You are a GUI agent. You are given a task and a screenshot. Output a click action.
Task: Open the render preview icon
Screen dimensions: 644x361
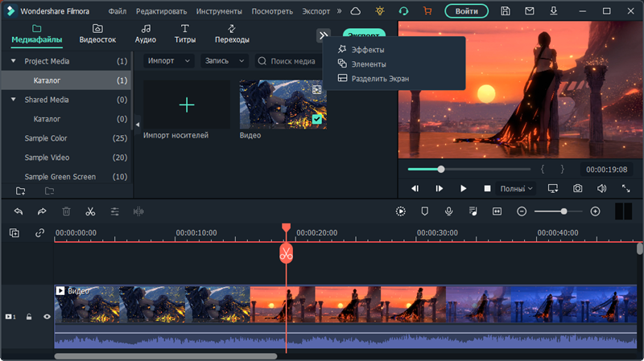tap(400, 211)
